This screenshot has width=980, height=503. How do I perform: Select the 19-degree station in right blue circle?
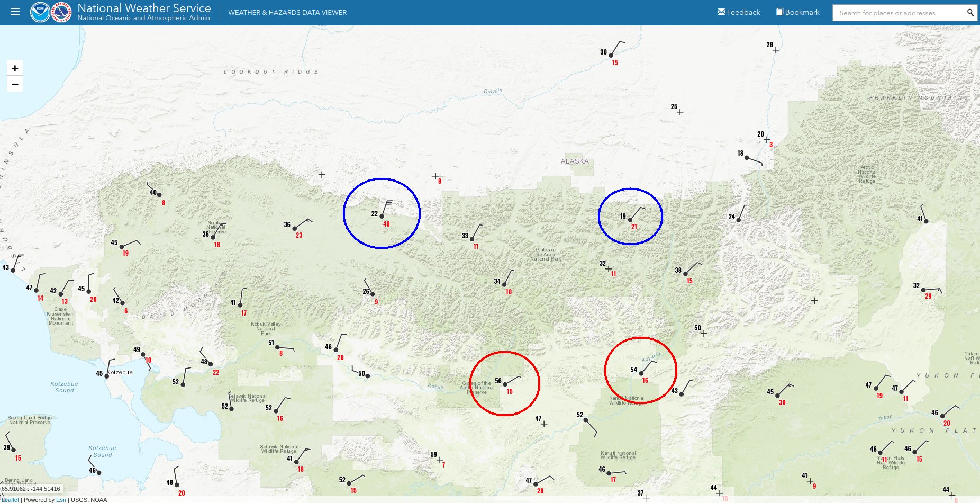pyautogui.click(x=630, y=219)
